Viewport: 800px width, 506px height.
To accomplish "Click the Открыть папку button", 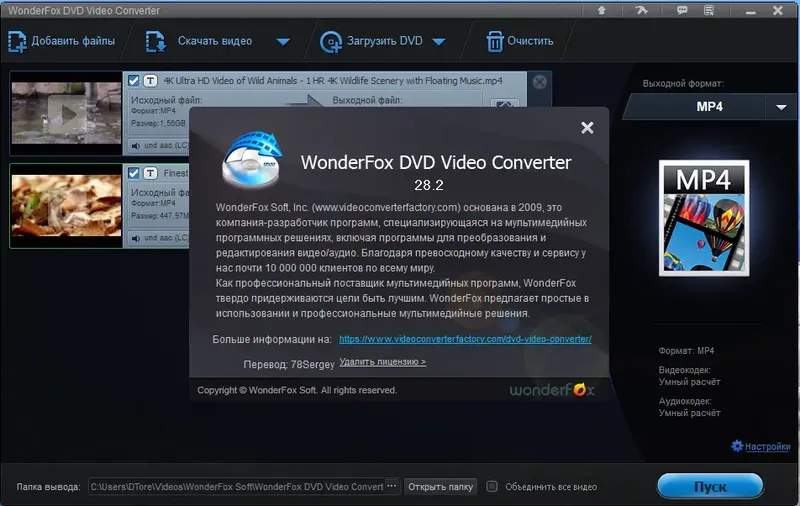I will [x=440, y=487].
